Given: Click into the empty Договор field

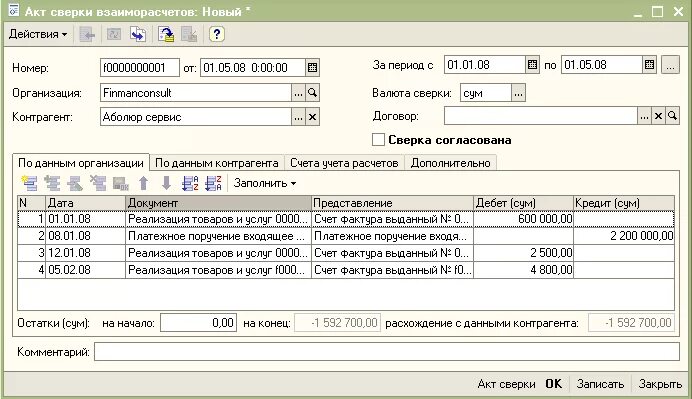Looking at the screenshot, I should pos(541,116).
